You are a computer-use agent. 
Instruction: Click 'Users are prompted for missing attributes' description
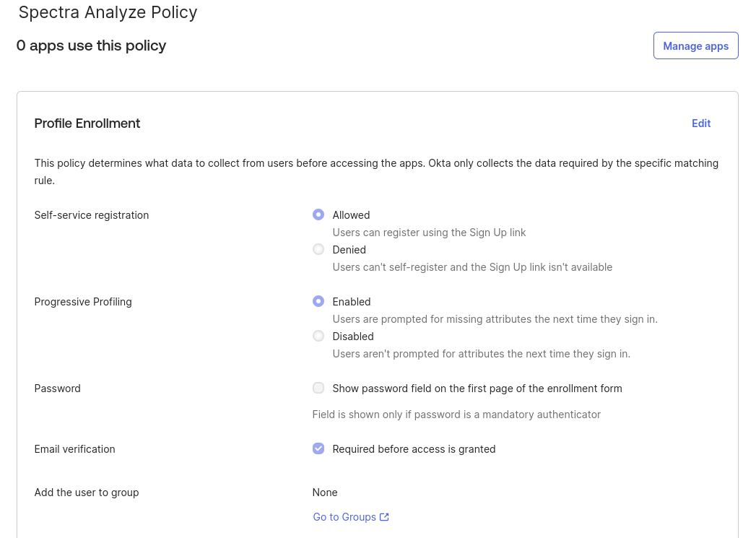tap(495, 319)
